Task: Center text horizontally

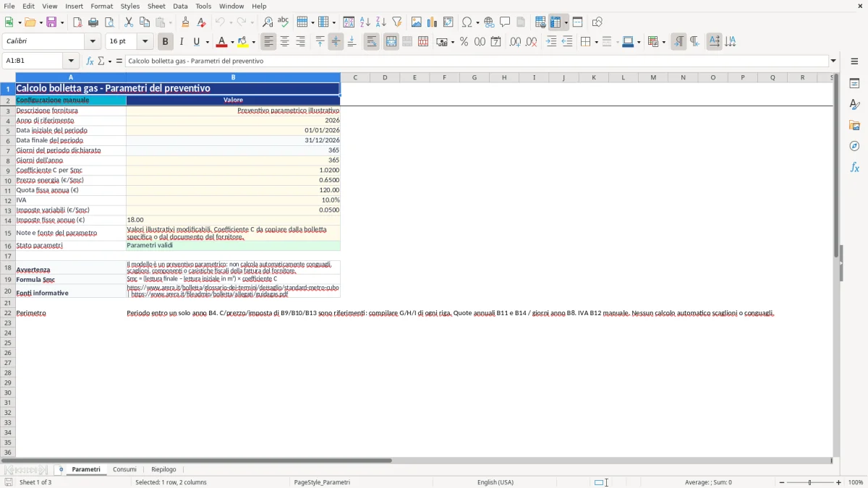Action: [284, 42]
